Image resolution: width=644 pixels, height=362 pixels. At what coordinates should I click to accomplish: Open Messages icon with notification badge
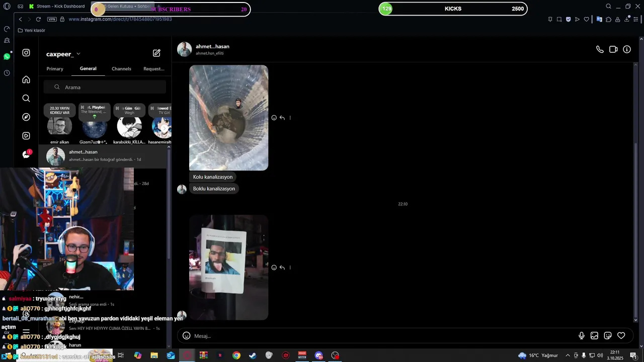[x=26, y=154]
